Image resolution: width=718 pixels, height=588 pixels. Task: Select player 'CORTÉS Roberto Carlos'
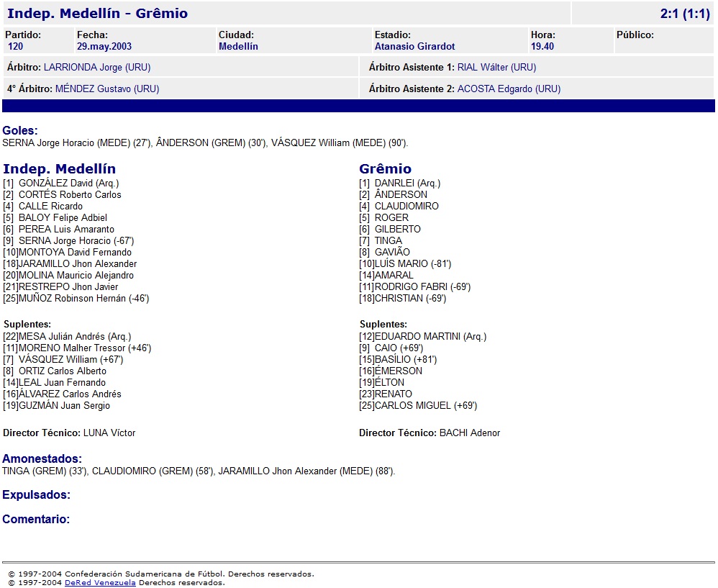[70, 194]
